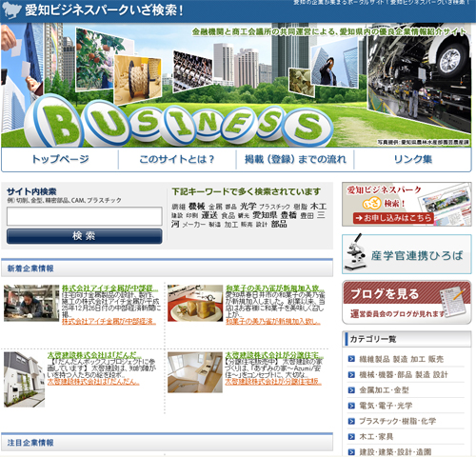Click arrow icon beside 機械・機器・部品 製造 設計
The image size is (476, 457).
351,374
